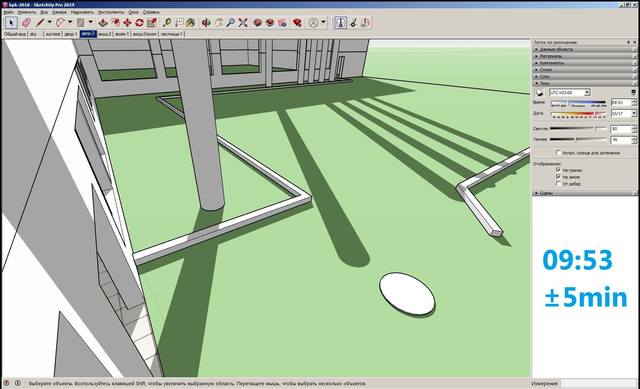Click the last toolbar icon on the right
The width and height of the screenshot is (640, 389).
365,23
